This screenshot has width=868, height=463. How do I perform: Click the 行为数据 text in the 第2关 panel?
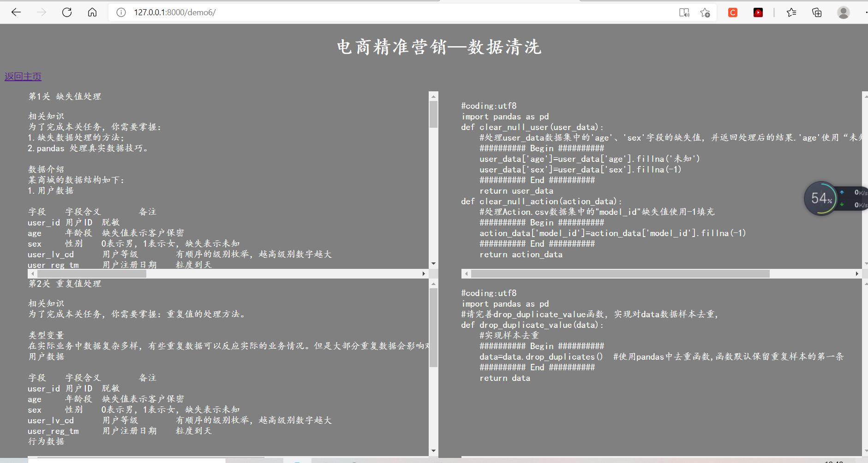click(x=46, y=441)
